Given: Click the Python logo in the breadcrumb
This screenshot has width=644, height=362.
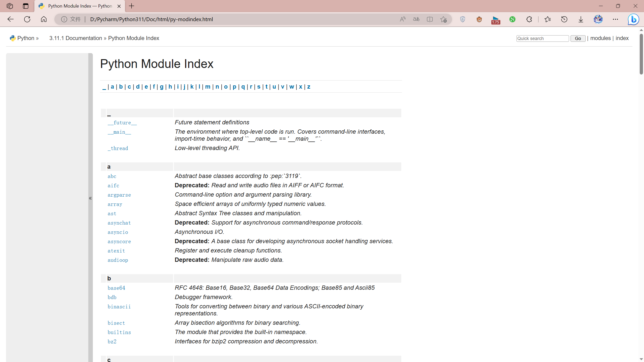Looking at the screenshot, I should [13, 38].
